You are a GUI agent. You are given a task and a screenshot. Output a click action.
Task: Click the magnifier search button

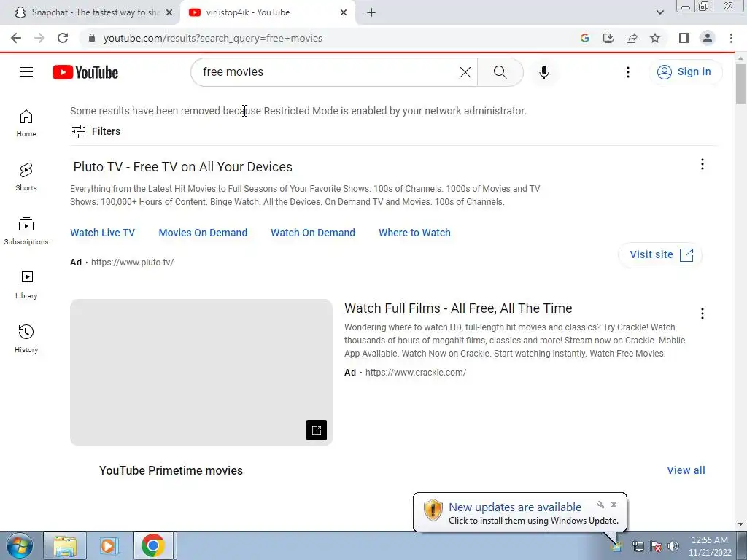(500, 72)
